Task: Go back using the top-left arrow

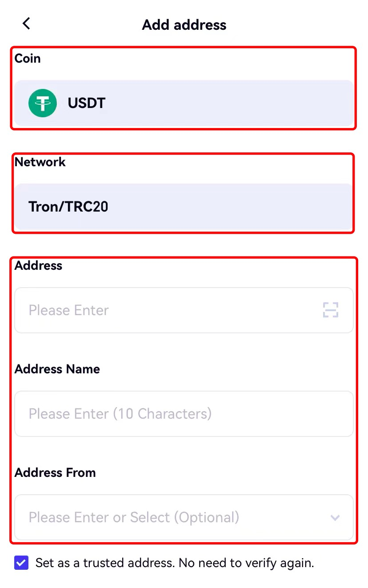Action: tap(26, 24)
